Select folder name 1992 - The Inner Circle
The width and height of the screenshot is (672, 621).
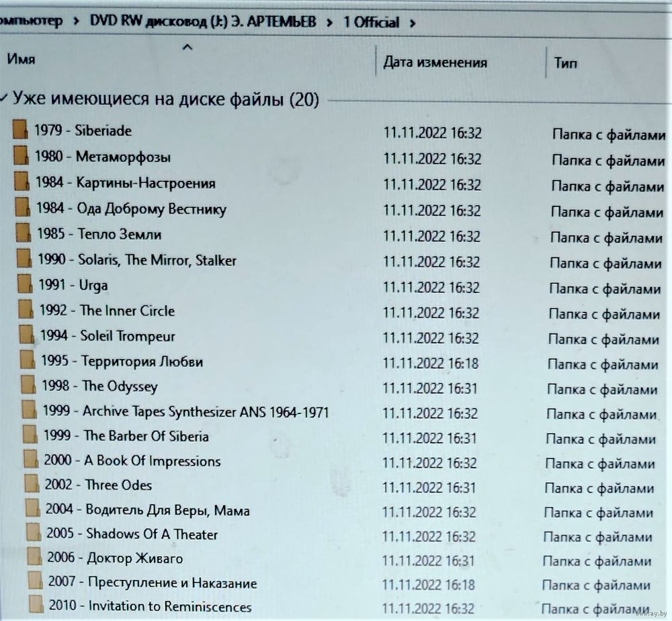(x=107, y=310)
